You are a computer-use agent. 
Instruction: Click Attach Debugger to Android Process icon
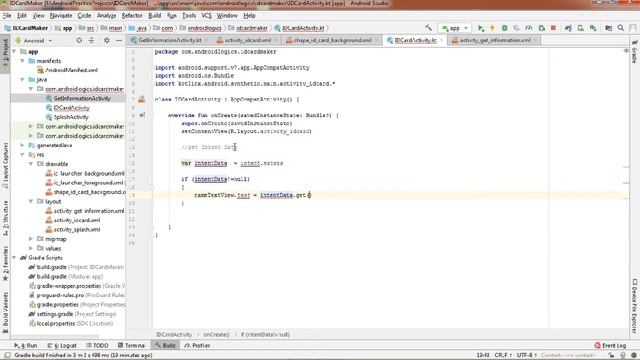[541, 28]
